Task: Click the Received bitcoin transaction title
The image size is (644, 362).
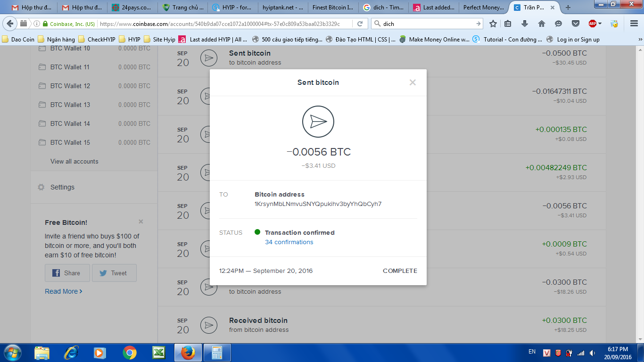Action: pos(258,321)
